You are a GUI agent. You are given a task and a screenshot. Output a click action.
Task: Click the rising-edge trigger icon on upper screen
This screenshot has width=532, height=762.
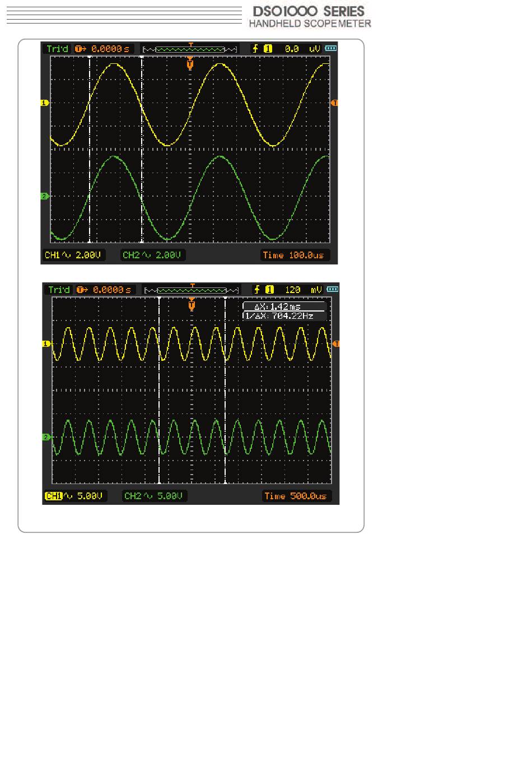(x=256, y=49)
